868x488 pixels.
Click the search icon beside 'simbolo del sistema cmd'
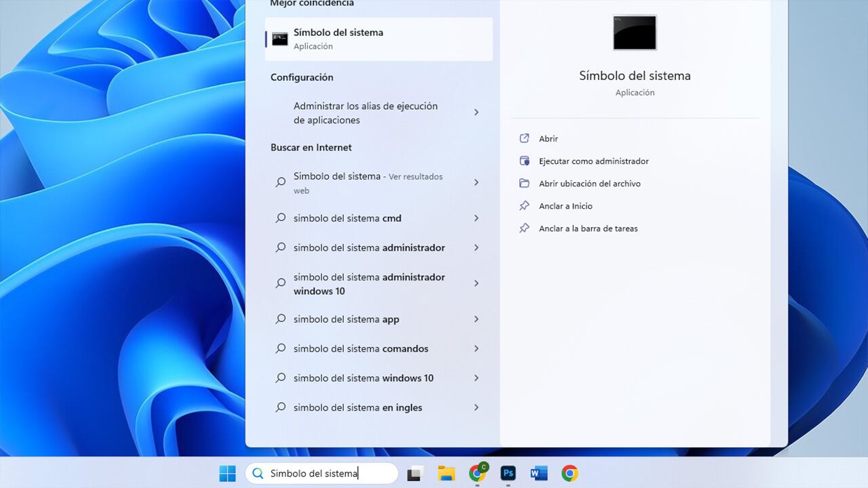click(280, 218)
